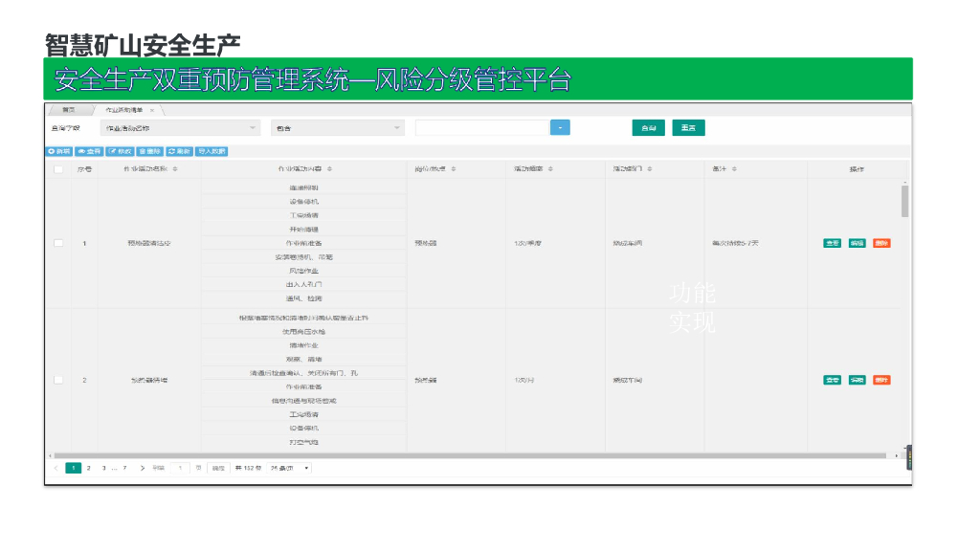Click the orange 删除 button in row 2
Screen dimensions: 980x551
pos(881,380)
